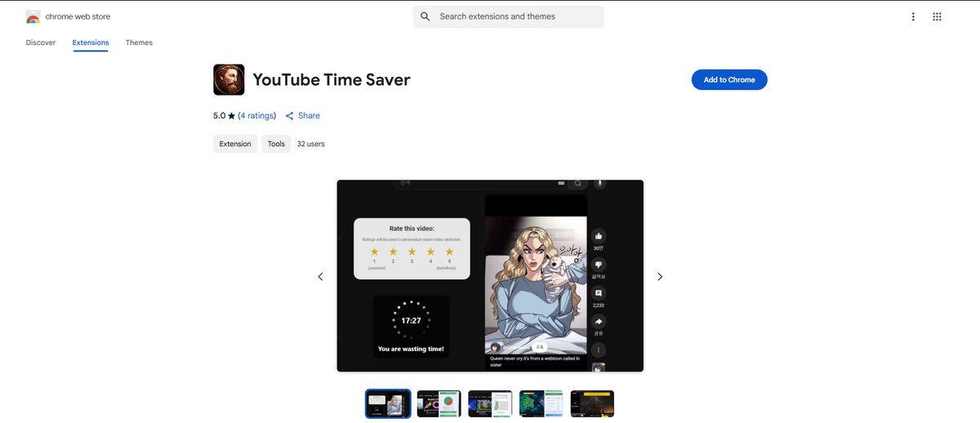This screenshot has height=423, width=980.
Task: Go to the Discover tab
Action: [x=41, y=42]
